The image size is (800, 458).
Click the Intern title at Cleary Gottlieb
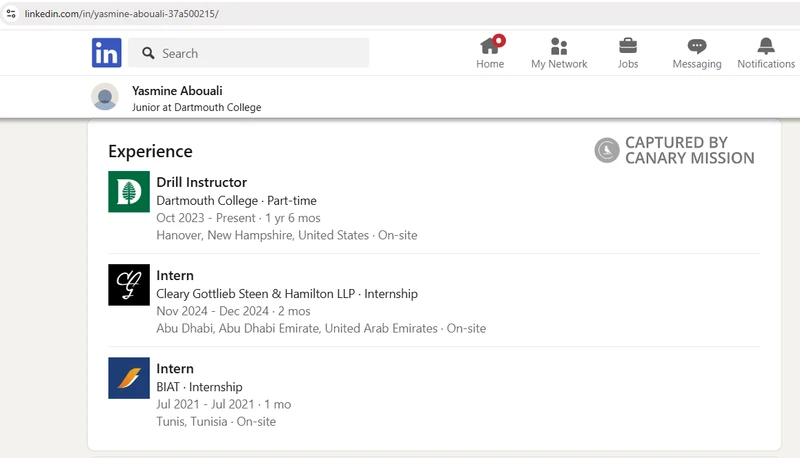(x=174, y=275)
